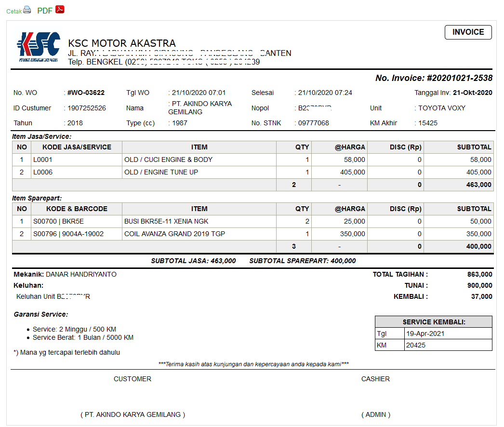Click the 405,000 price for engine tune up
This screenshot has width=504, height=427.
pyautogui.click(x=353, y=172)
